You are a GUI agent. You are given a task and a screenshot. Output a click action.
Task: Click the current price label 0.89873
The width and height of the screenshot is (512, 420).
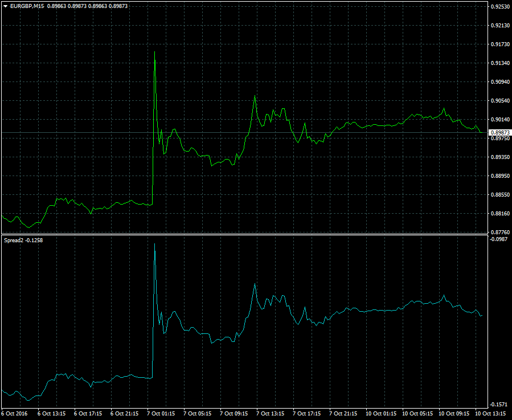tap(500, 133)
